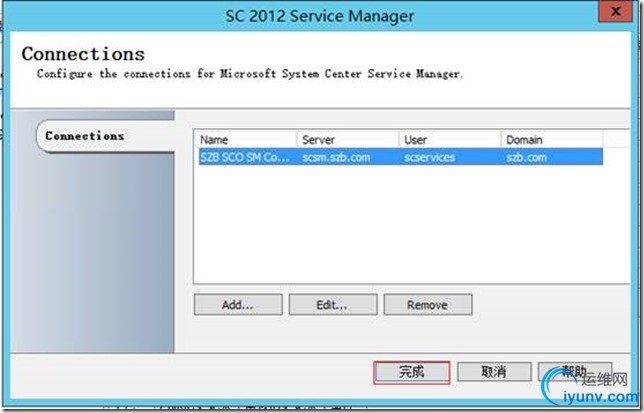Select the SZB SCO SM Co... connection name
This screenshot has width=644, height=413.
tap(245, 157)
